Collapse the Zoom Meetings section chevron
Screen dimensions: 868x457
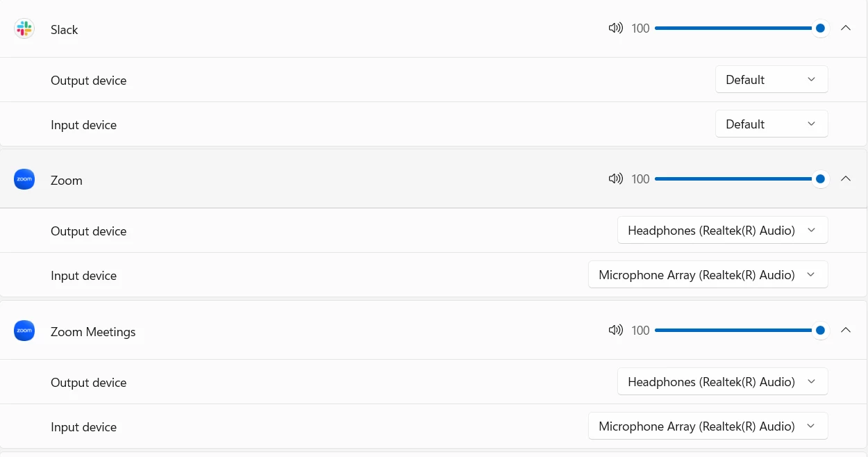[x=845, y=331]
